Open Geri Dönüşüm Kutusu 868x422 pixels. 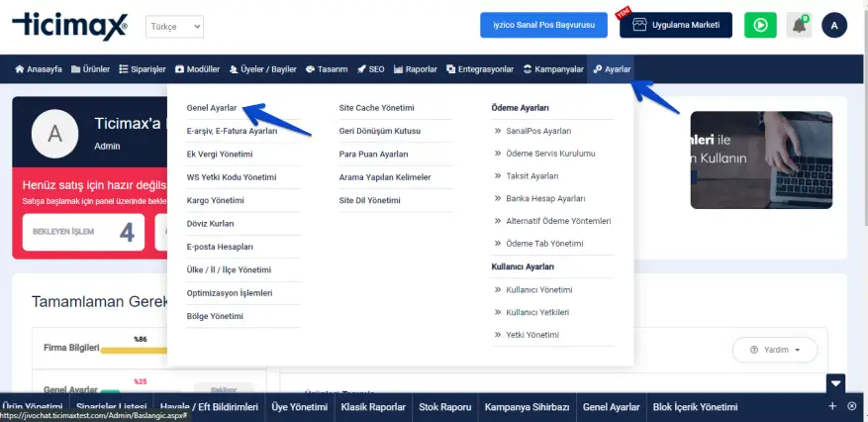pyautogui.click(x=380, y=131)
